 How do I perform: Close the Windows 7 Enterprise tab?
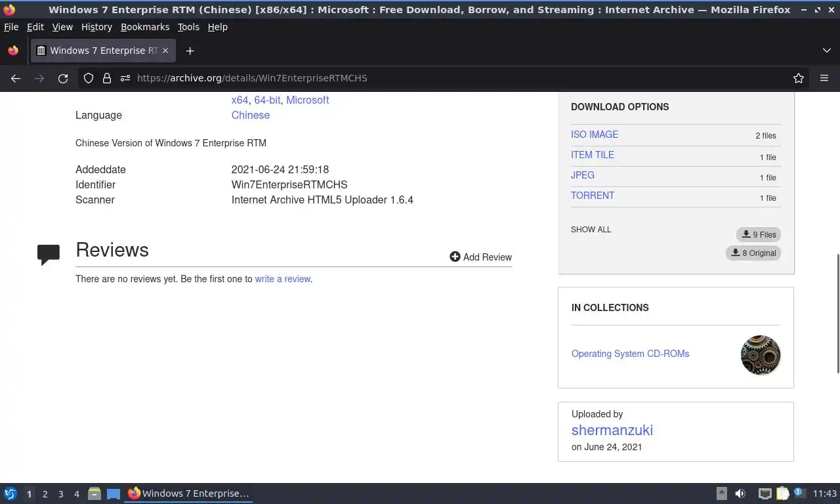click(165, 51)
